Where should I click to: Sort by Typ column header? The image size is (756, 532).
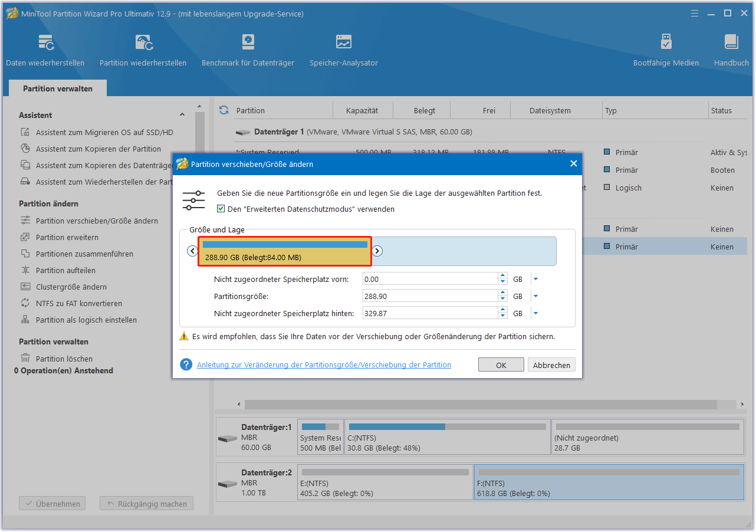[x=656, y=110]
